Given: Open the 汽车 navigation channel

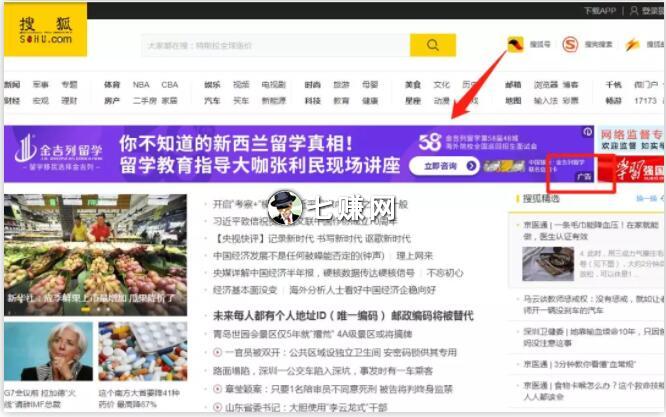Looking at the screenshot, I should tap(212, 101).
